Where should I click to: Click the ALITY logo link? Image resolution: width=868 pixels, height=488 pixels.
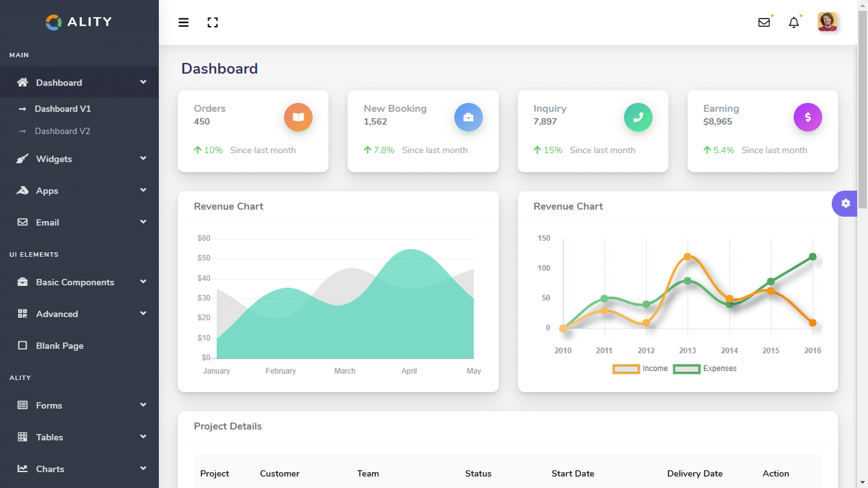[79, 22]
